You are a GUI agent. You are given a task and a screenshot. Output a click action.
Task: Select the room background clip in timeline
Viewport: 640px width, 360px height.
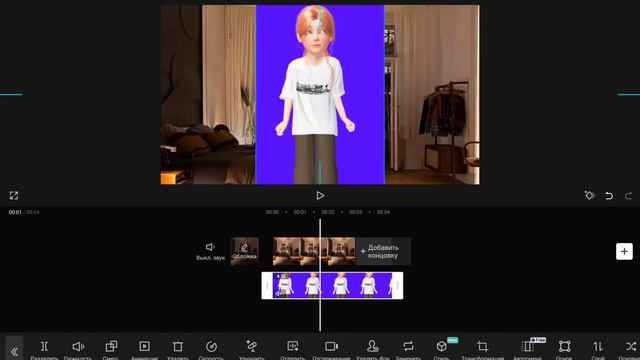(314, 251)
